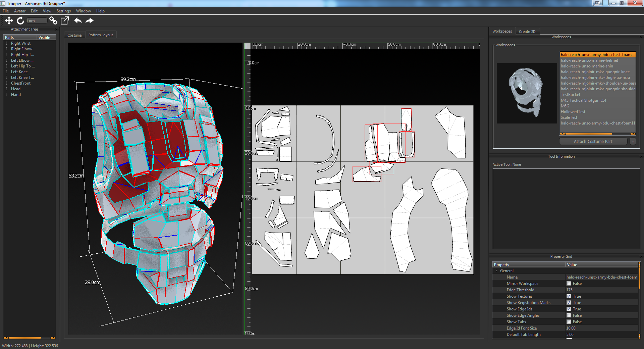The height and width of the screenshot is (349, 644).
Task: Close the Attachment Tree panel
Action: tap(56, 30)
